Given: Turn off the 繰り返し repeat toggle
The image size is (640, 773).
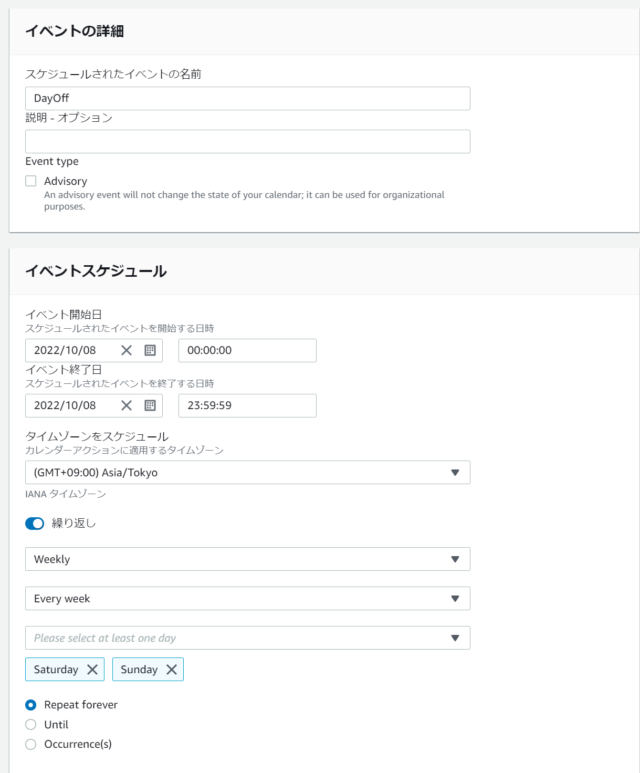Looking at the screenshot, I should coord(35,524).
